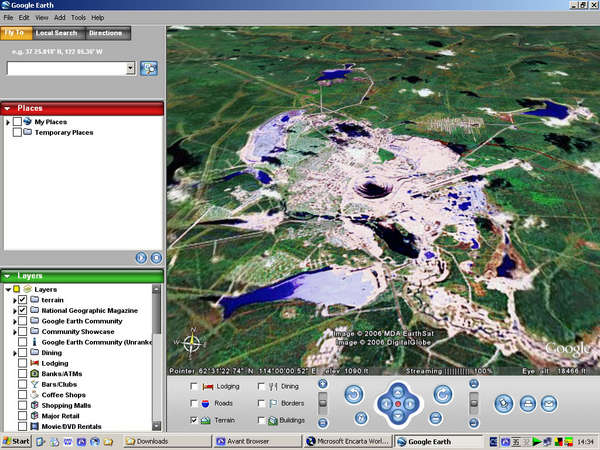This screenshot has height=450, width=600.
Task: Expand the My Places tree node
Action: (8, 122)
